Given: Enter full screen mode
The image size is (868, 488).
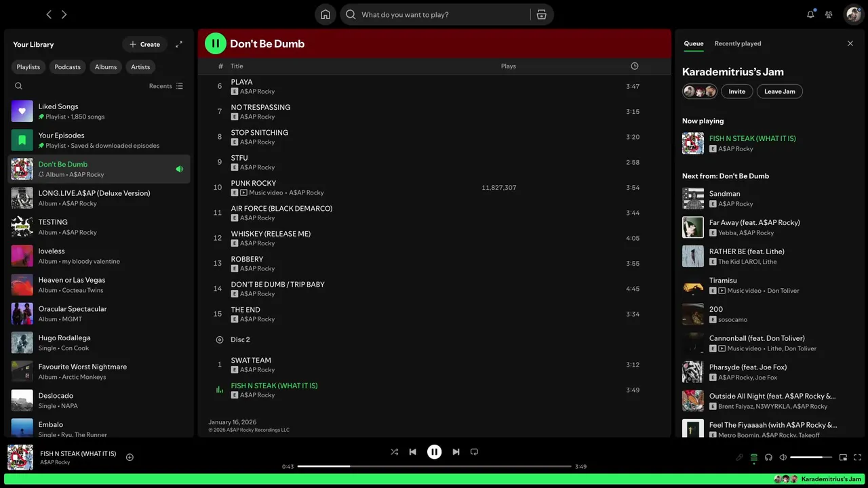Looking at the screenshot, I should coord(858,457).
